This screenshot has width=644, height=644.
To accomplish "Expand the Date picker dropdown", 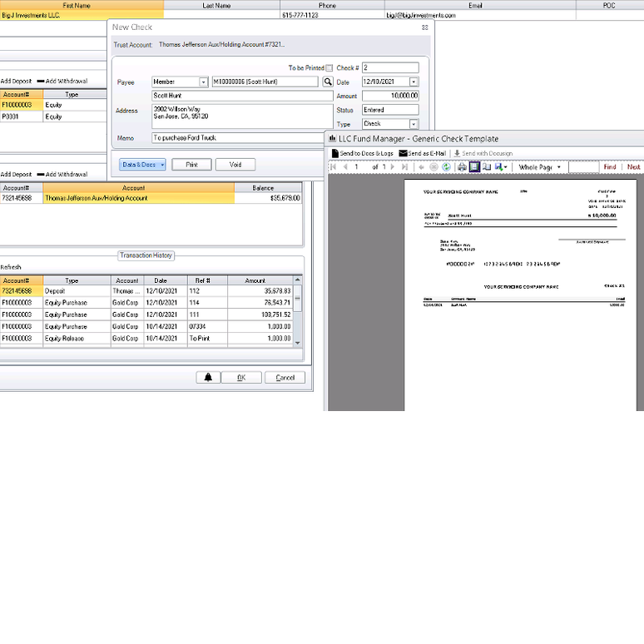I will [414, 82].
